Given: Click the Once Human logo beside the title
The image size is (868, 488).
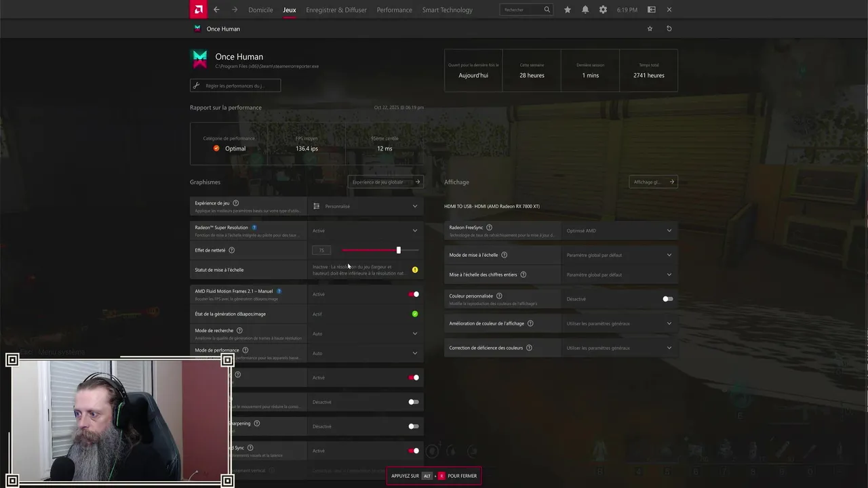Looking at the screenshot, I should click(200, 60).
